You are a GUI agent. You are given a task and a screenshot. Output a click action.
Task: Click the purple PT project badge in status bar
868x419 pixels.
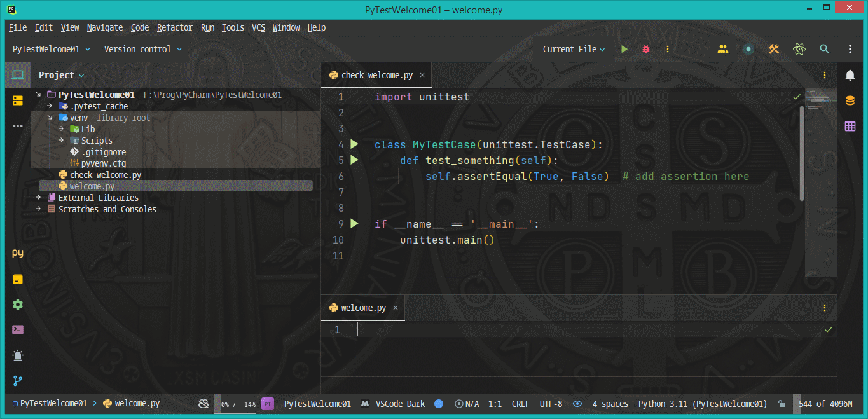[268, 404]
